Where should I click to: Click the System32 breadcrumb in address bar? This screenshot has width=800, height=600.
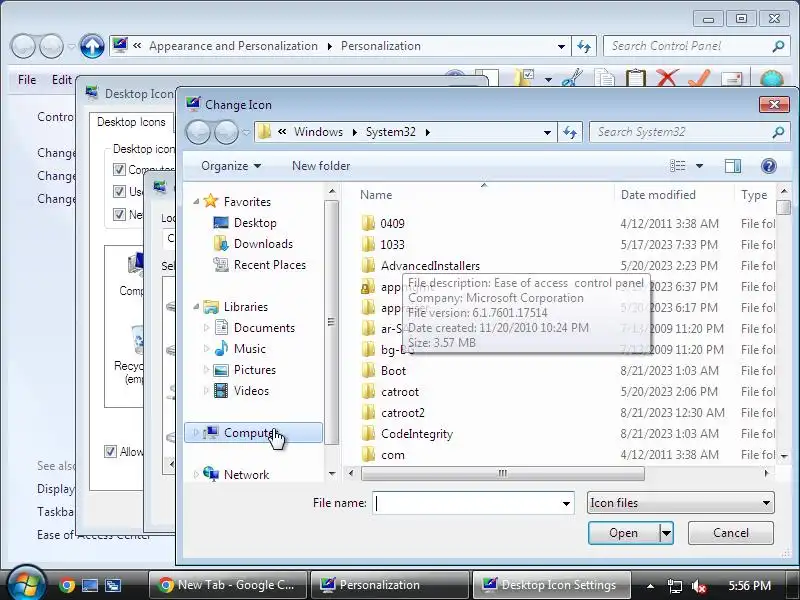[x=391, y=132]
